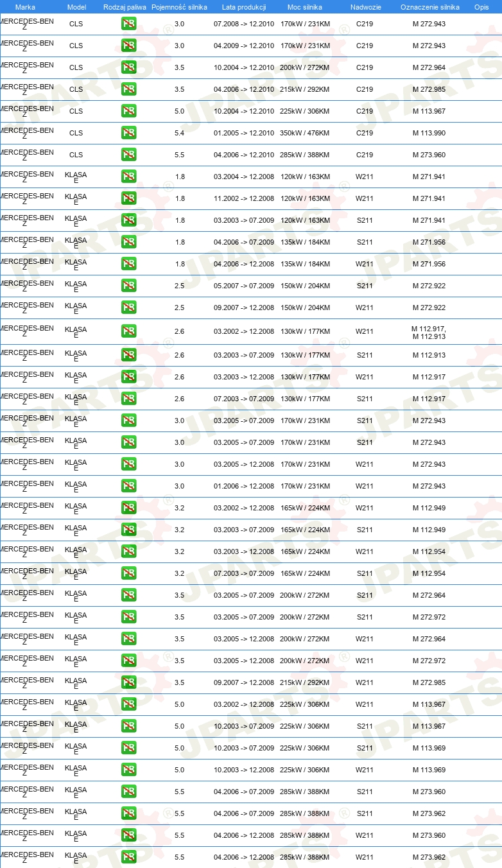Click petrol icon in 2.6 W211 03.2003 M 112.917 row
This screenshot has width=502, height=868.
coord(128,377)
